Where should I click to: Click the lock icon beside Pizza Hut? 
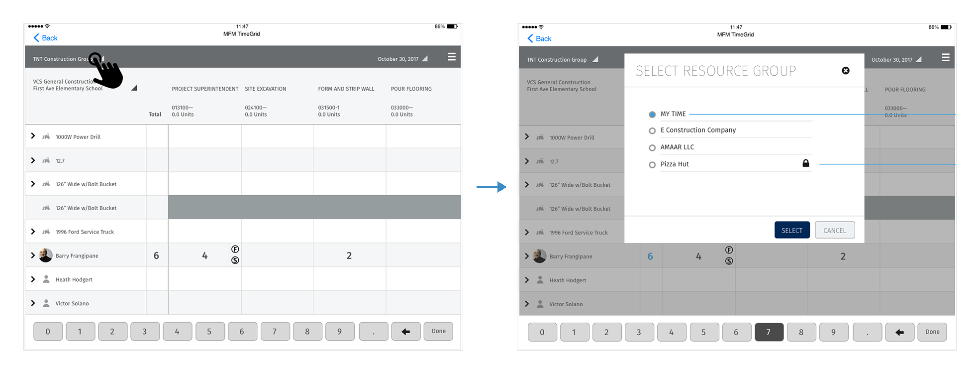tap(806, 163)
